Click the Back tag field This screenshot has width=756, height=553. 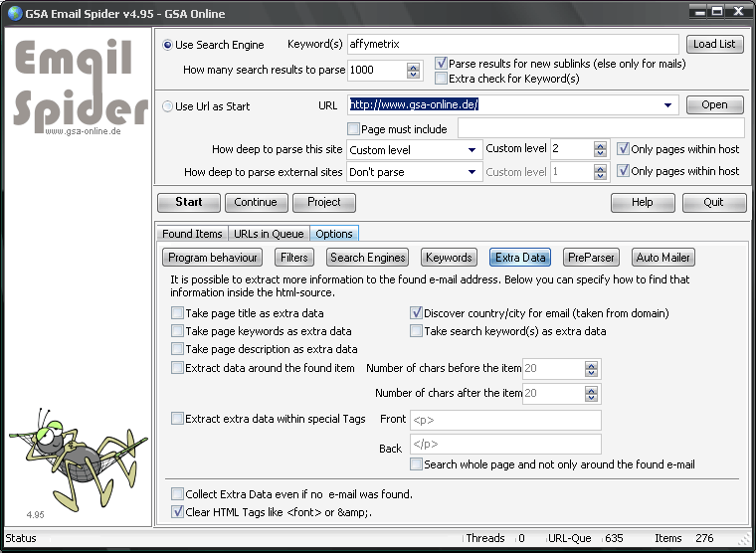[505, 444]
